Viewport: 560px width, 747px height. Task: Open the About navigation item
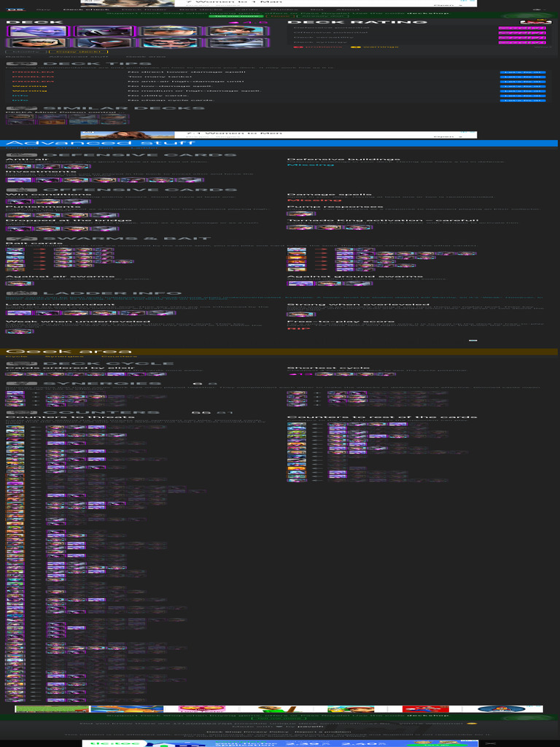click(348, 9)
